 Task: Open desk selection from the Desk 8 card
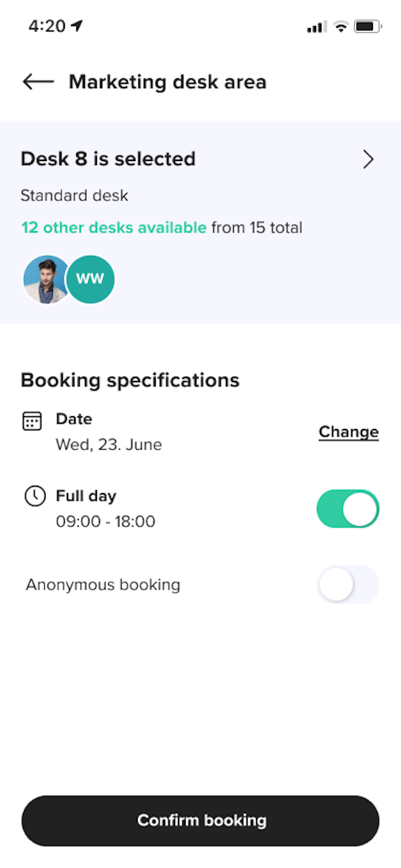click(x=108, y=159)
